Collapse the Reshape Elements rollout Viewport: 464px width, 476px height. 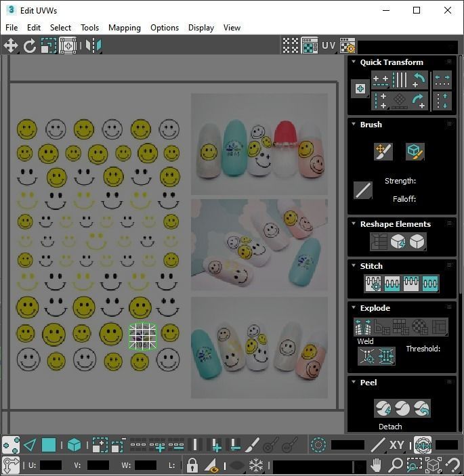coord(354,223)
